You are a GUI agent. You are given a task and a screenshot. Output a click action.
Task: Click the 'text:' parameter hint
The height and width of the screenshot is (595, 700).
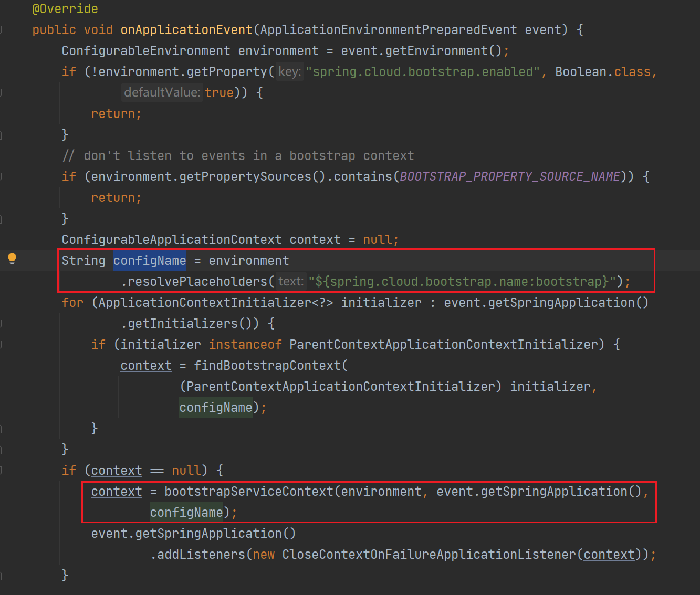pyautogui.click(x=290, y=281)
